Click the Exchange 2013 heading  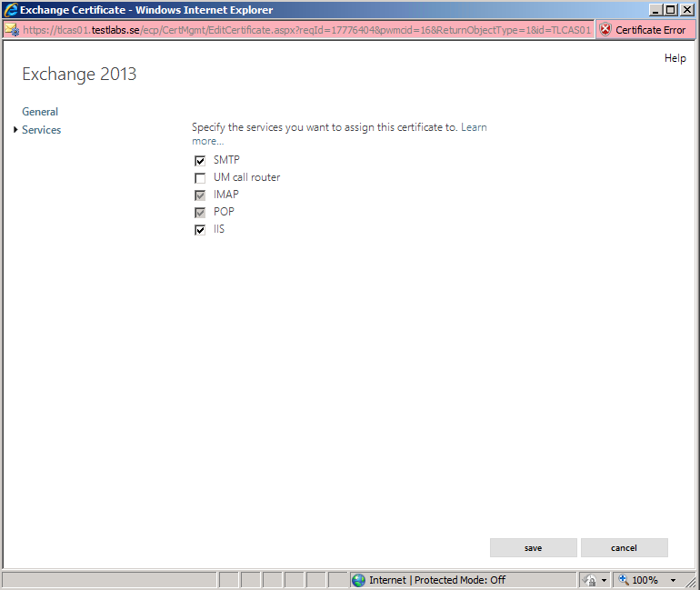coord(79,74)
